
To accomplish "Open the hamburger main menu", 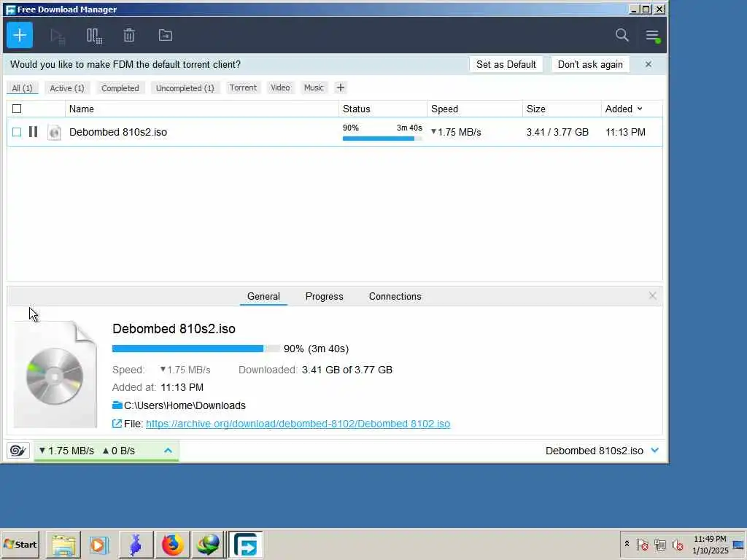I will (x=652, y=36).
